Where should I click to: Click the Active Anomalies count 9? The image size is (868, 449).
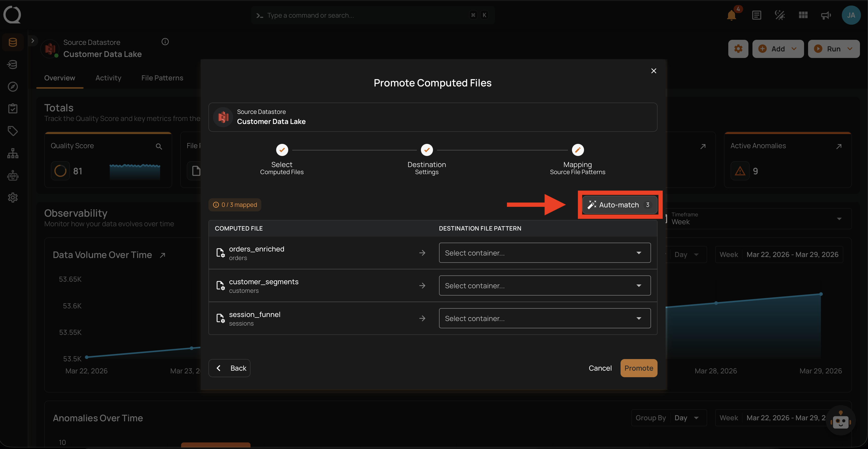(755, 171)
